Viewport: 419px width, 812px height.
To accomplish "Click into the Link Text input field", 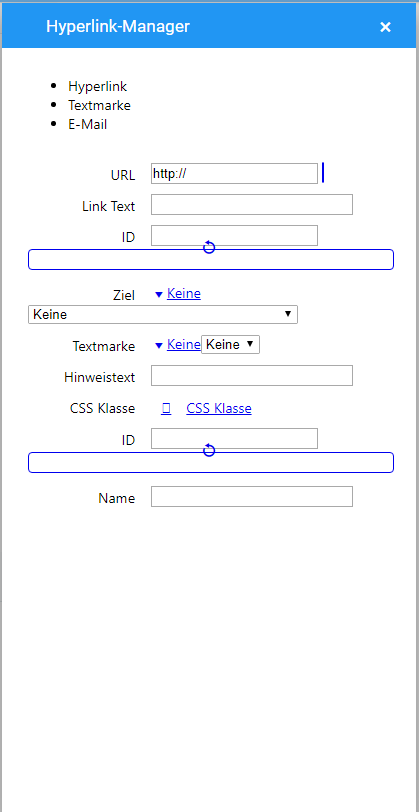I will 252,205.
